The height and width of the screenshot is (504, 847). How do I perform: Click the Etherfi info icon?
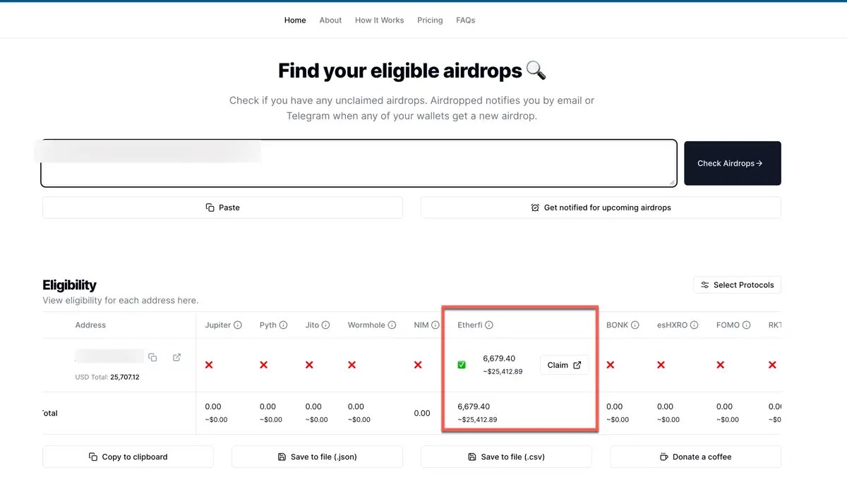click(x=489, y=325)
